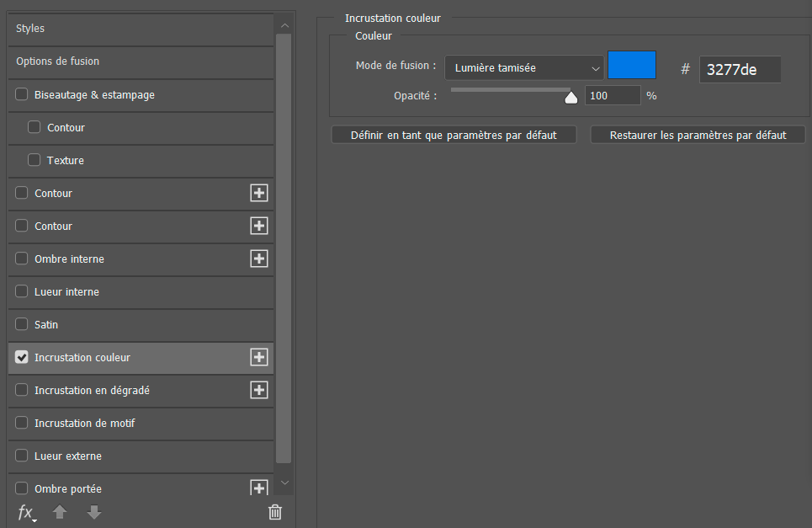The width and height of the screenshot is (812, 528).
Task: Open the blue overlay color swatch
Action: click(x=631, y=66)
